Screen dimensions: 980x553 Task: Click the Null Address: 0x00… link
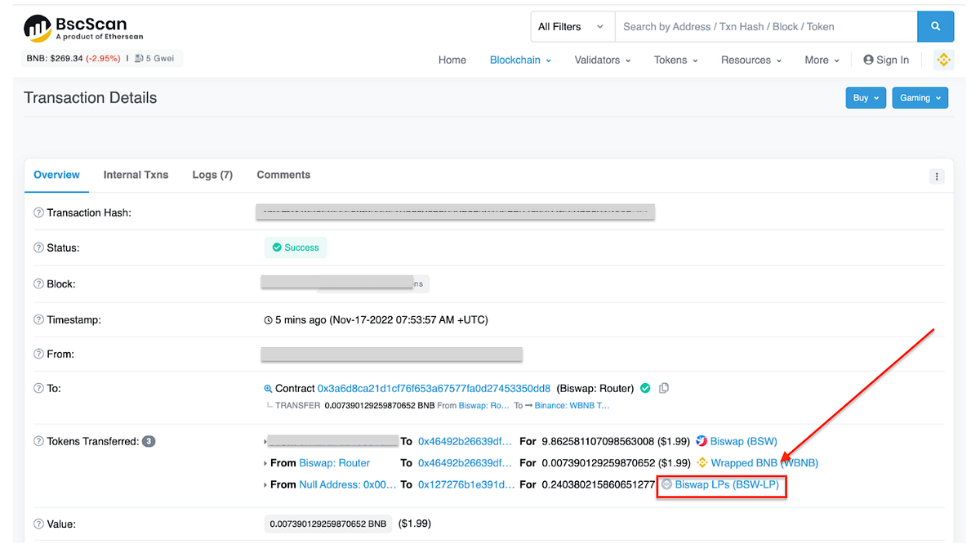[348, 484]
